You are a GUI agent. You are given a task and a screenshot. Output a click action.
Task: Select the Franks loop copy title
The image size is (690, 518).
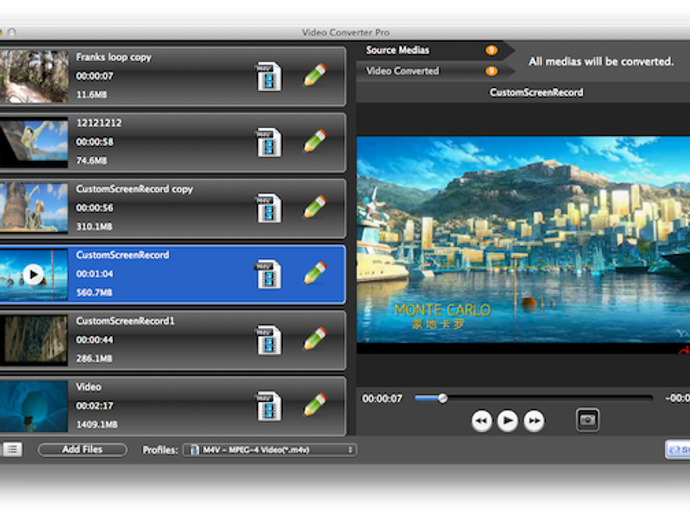(114, 57)
